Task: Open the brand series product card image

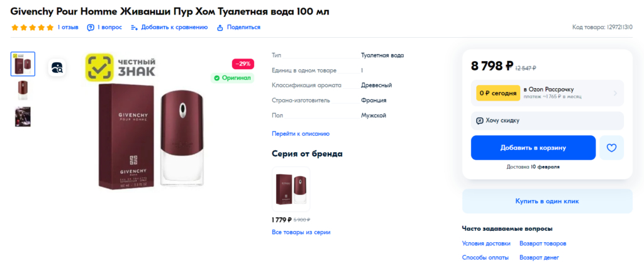Action: tap(291, 187)
